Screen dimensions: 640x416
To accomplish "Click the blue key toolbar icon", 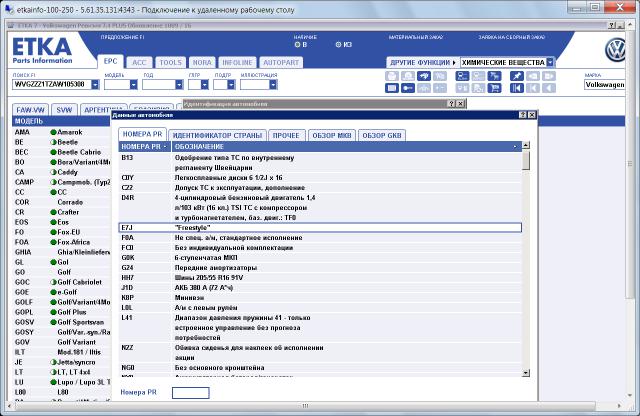I will (408, 88).
